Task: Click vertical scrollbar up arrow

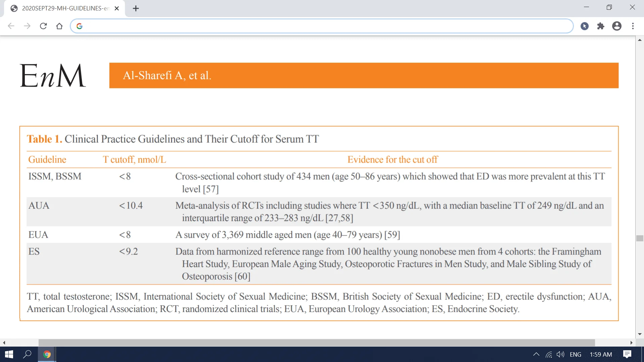Action: point(640,40)
